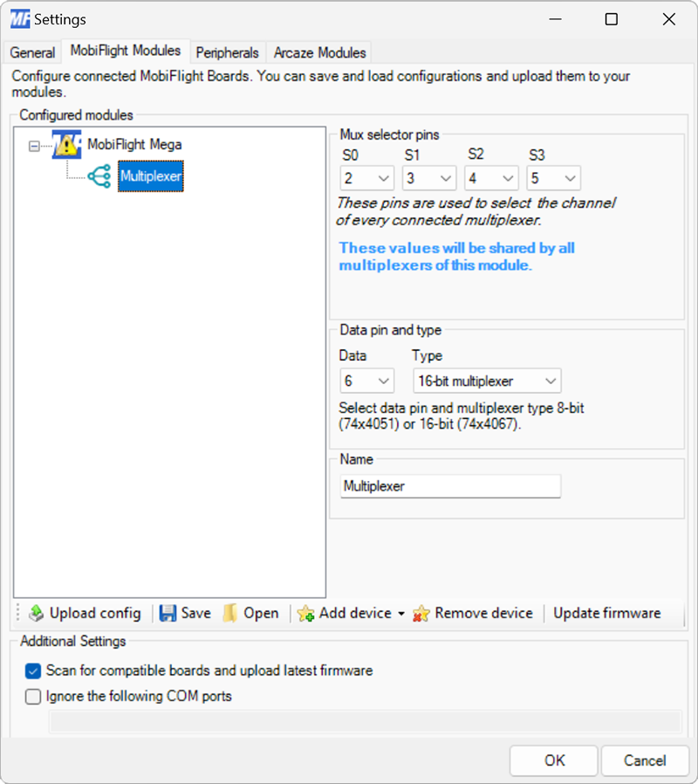Click inside the Multiplexer name field

(x=450, y=486)
